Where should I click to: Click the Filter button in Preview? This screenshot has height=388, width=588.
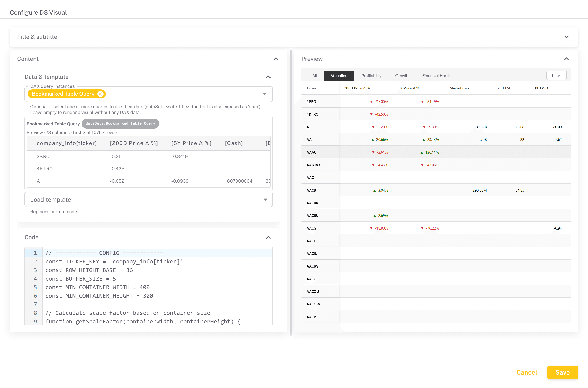pyautogui.click(x=556, y=76)
